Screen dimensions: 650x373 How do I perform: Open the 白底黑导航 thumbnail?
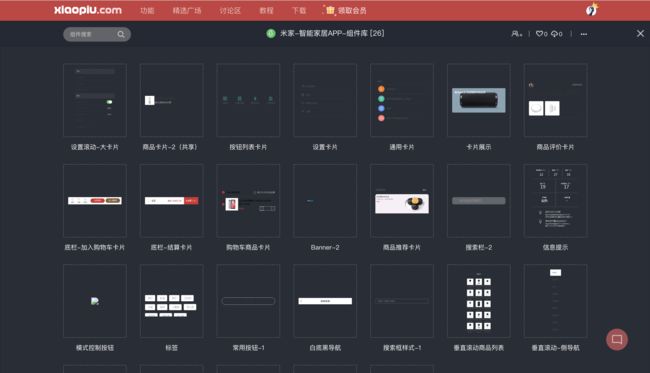pos(325,301)
